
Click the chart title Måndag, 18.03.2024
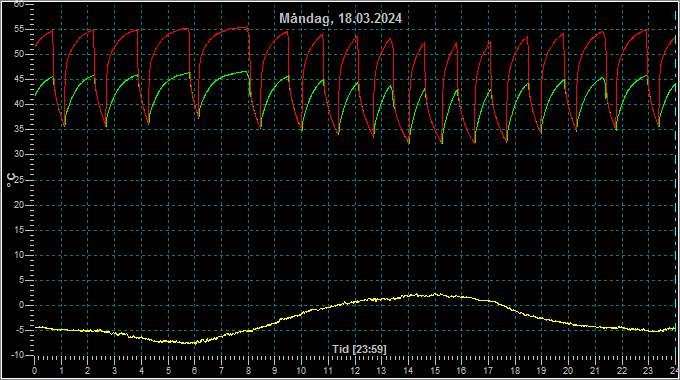coord(340,18)
